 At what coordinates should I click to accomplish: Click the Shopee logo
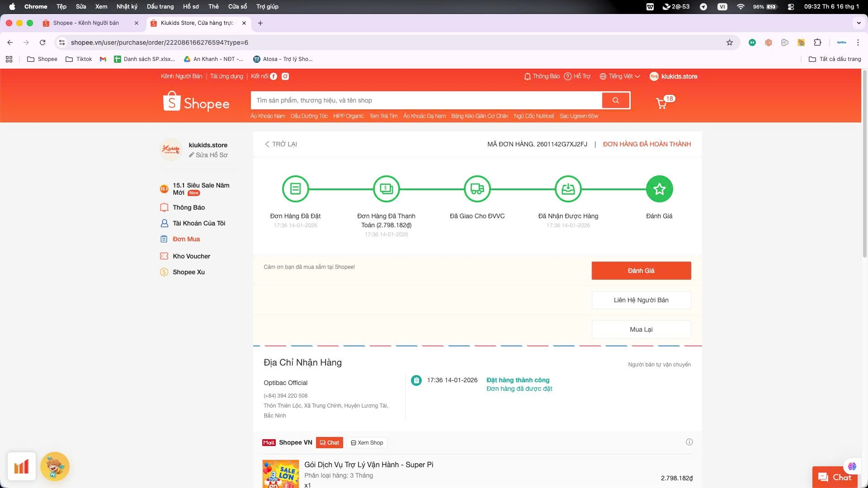point(196,103)
